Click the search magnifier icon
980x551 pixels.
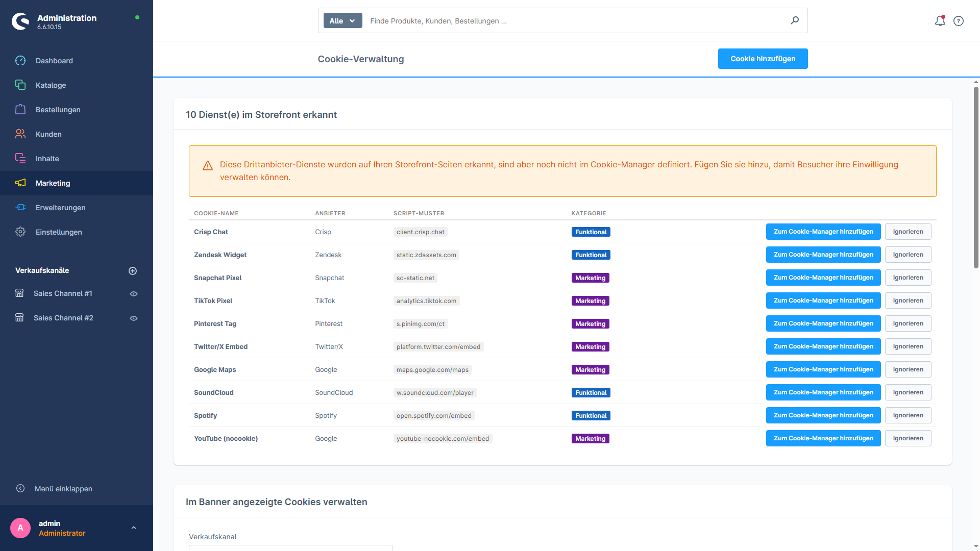pyautogui.click(x=795, y=20)
